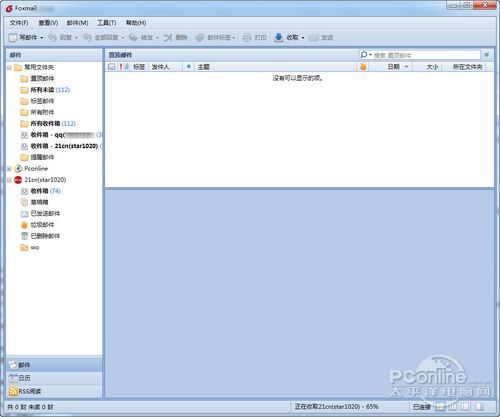Click the delete (删除) scissors icon

tap(168, 38)
